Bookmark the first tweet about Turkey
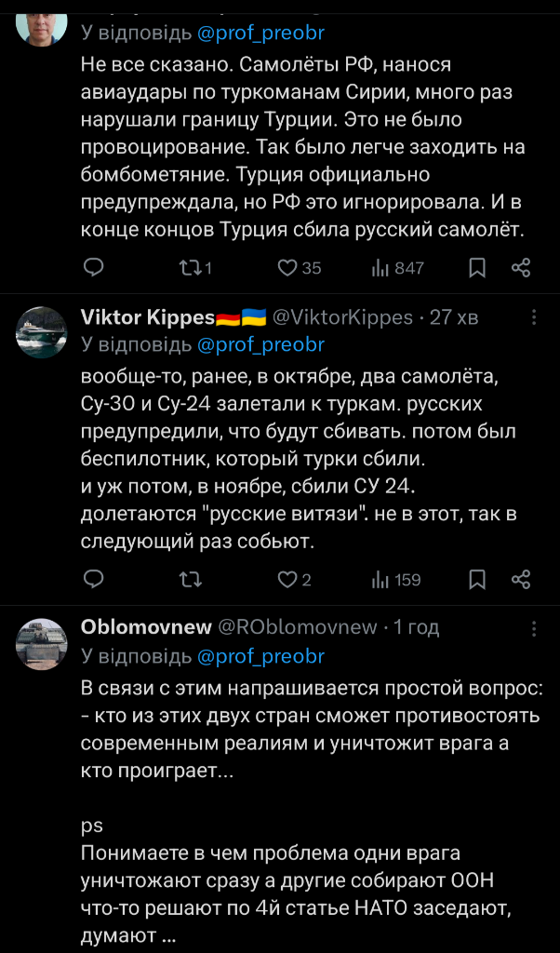Screen dimensions: 560x953 477,268
